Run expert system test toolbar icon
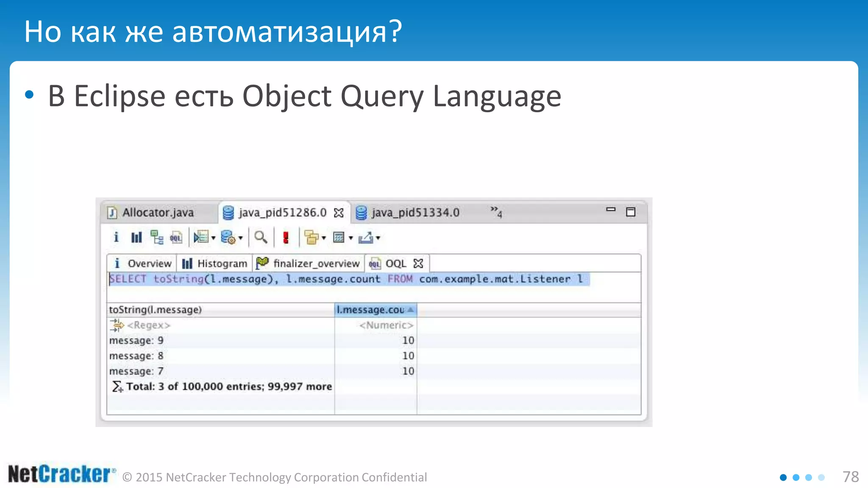The width and height of the screenshot is (868, 488). click(x=201, y=237)
